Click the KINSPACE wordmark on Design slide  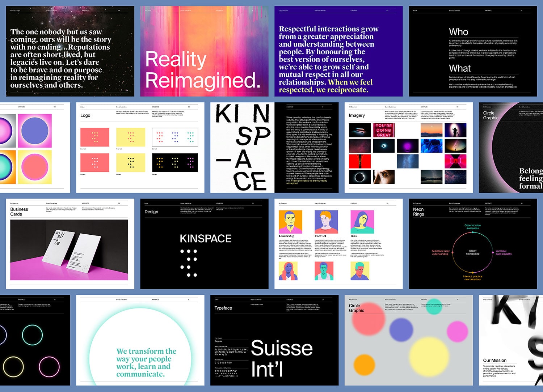(206, 239)
